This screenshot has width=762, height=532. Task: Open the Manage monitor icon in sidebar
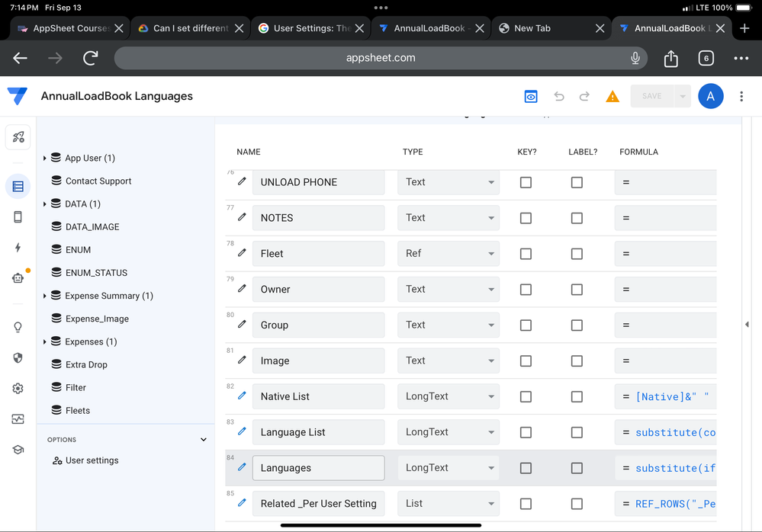18,419
